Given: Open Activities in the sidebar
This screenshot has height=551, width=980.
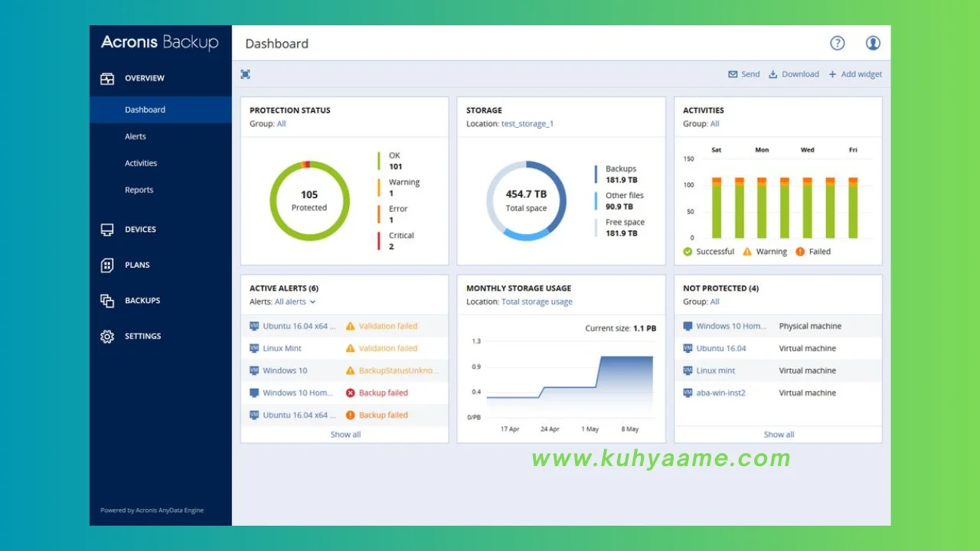Looking at the screenshot, I should [141, 163].
